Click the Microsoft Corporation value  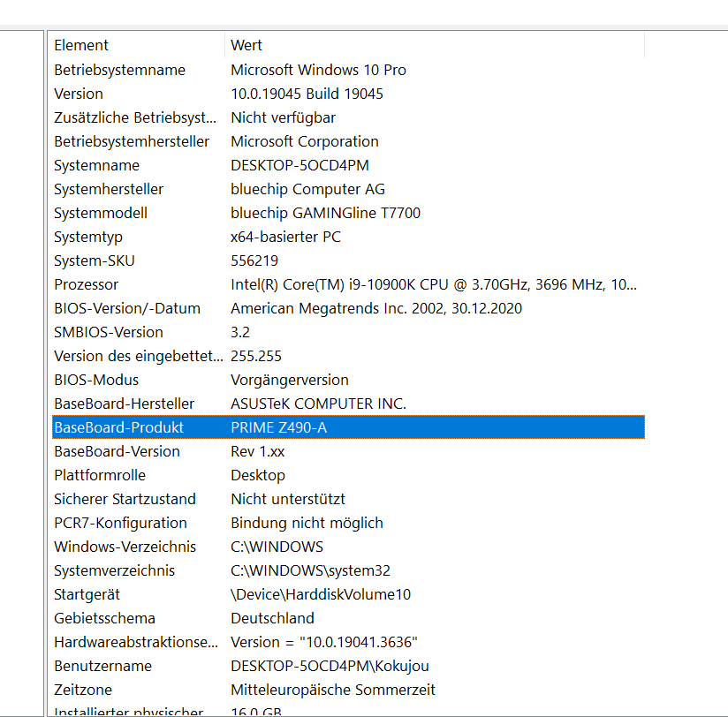tap(305, 141)
